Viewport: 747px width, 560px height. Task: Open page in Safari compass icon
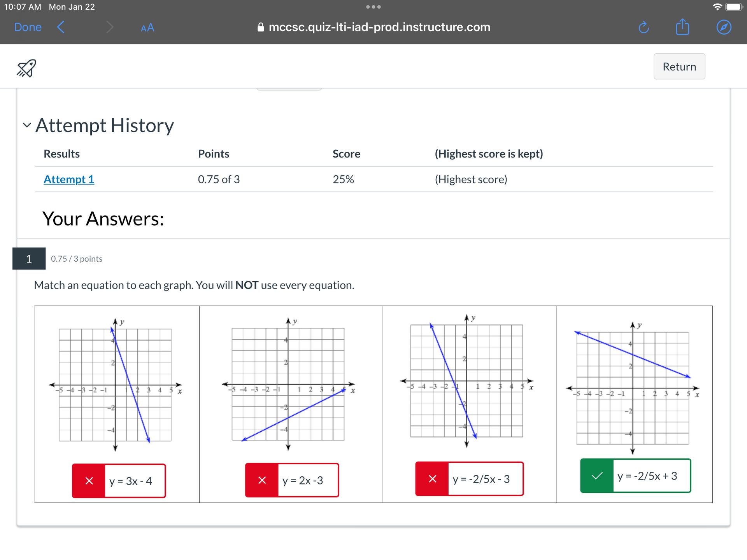(723, 27)
